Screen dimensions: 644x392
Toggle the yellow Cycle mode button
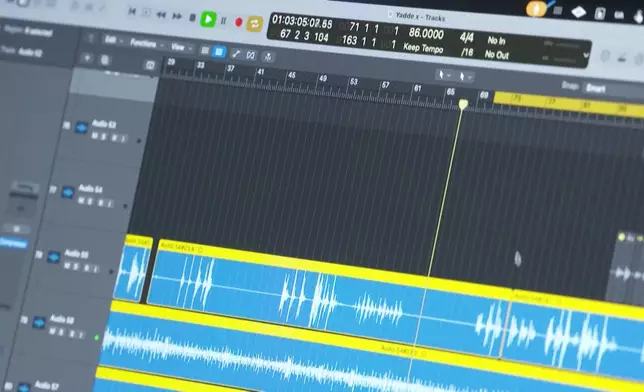tap(254, 24)
